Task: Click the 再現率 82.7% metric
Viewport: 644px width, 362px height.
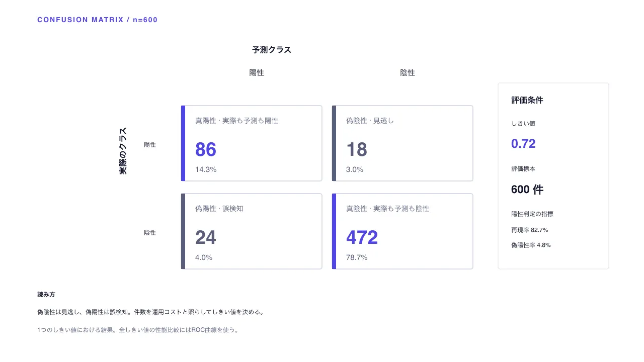Action: pyautogui.click(x=530, y=230)
